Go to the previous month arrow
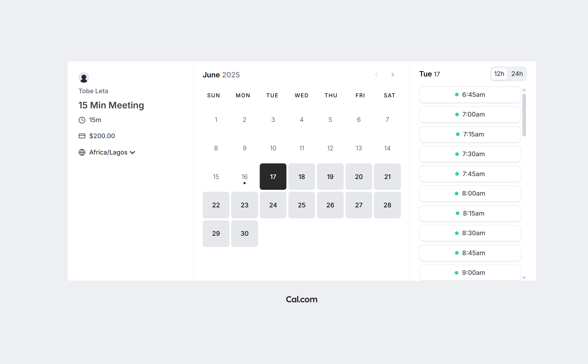Image resolution: width=588 pixels, height=364 pixels. (x=376, y=75)
